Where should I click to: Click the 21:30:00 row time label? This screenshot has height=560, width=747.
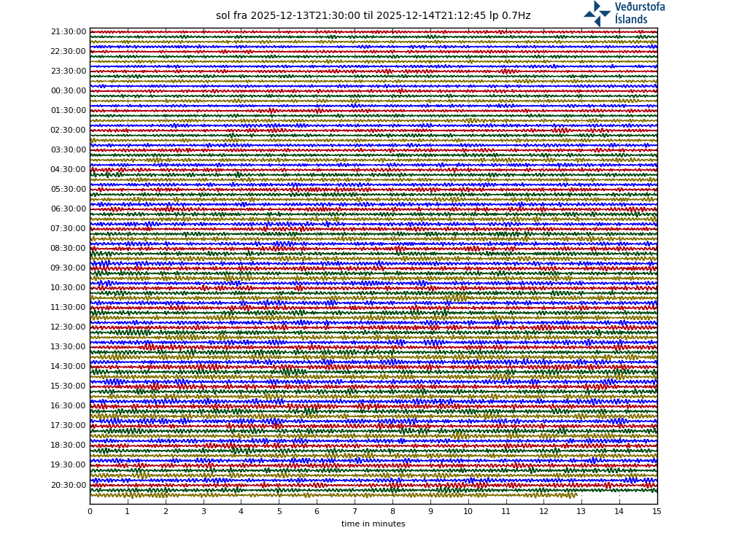pyautogui.click(x=69, y=32)
